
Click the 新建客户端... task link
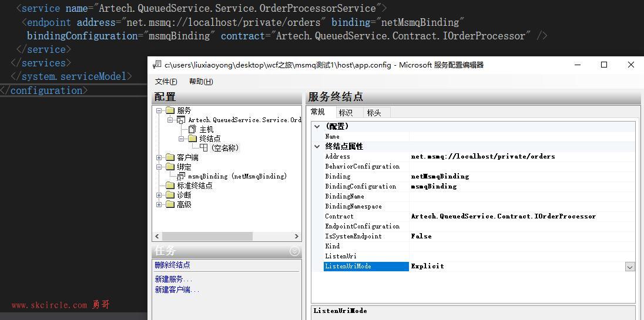tap(177, 289)
